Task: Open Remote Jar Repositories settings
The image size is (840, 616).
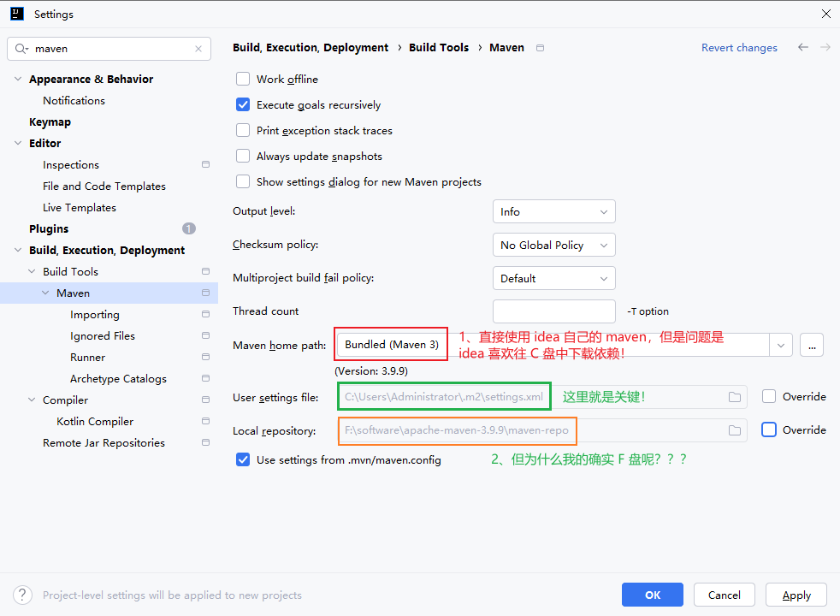Action: pyautogui.click(x=104, y=443)
